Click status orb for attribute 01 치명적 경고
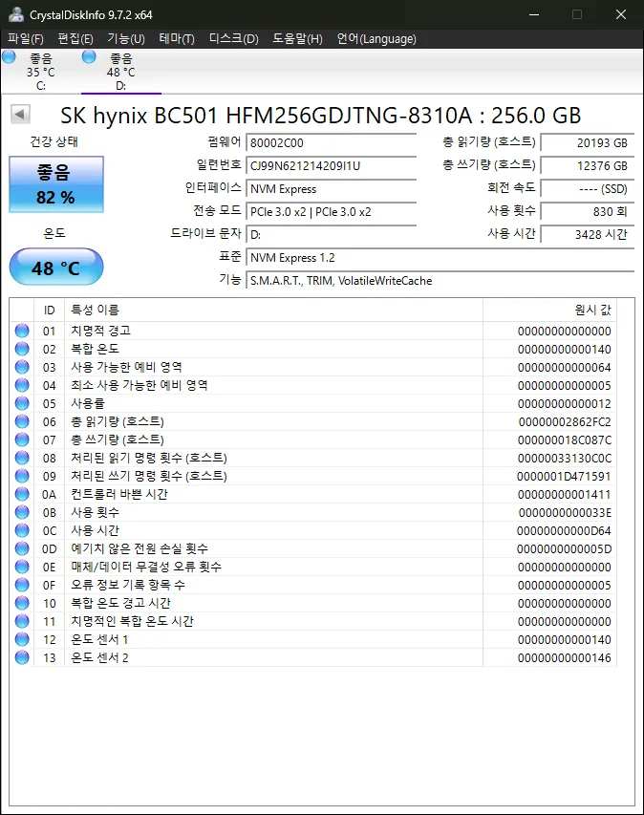This screenshot has width=644, height=815. coord(22,331)
